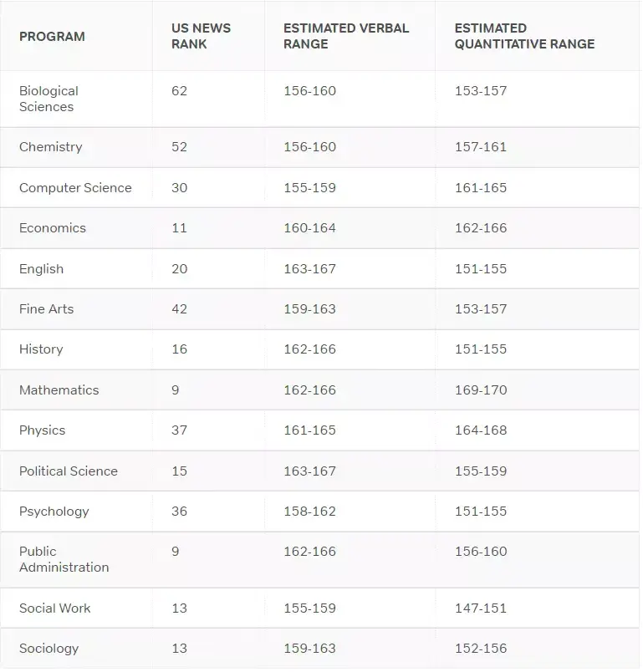643x672 pixels.
Task: Select the ESTIMATED QUANTITATIVE RANGE header
Action: point(524,36)
